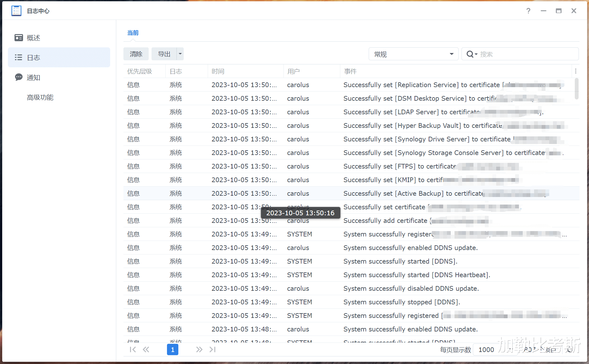
Task: Sort by the 优先层级 column header
Action: pos(144,71)
